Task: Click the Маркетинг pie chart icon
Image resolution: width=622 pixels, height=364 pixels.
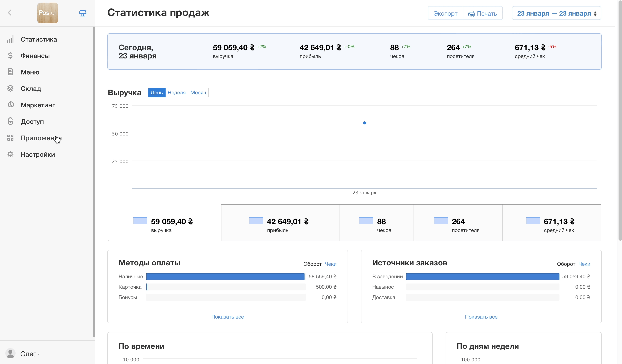Action: tap(10, 105)
